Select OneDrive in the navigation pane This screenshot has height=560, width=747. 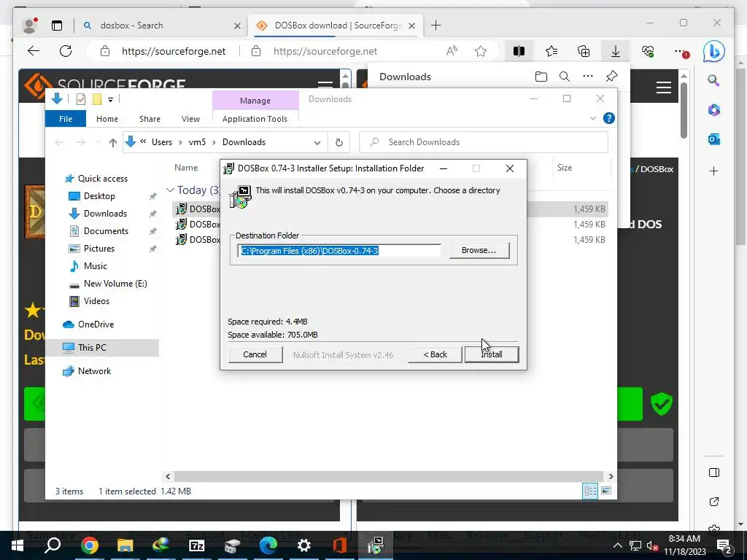click(x=96, y=324)
